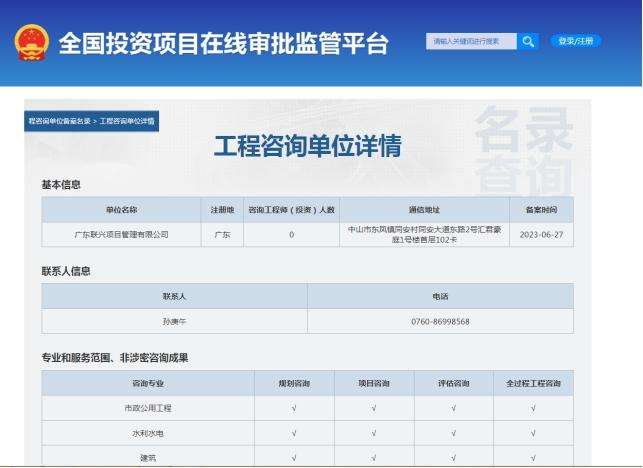Click the 单位名称 column header
Screen dimensions: 643x468
(x=121, y=210)
